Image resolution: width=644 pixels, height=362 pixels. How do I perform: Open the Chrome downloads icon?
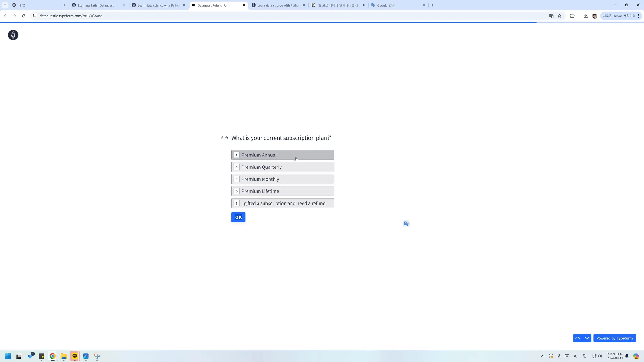click(x=585, y=16)
